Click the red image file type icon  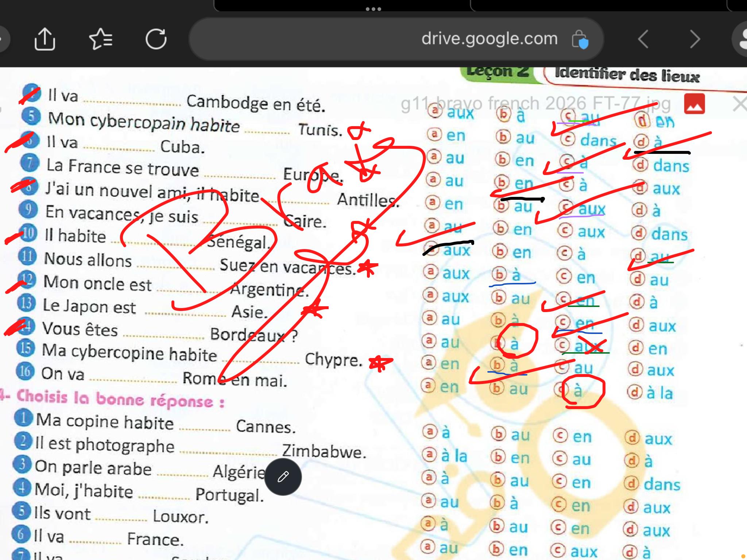(x=694, y=104)
